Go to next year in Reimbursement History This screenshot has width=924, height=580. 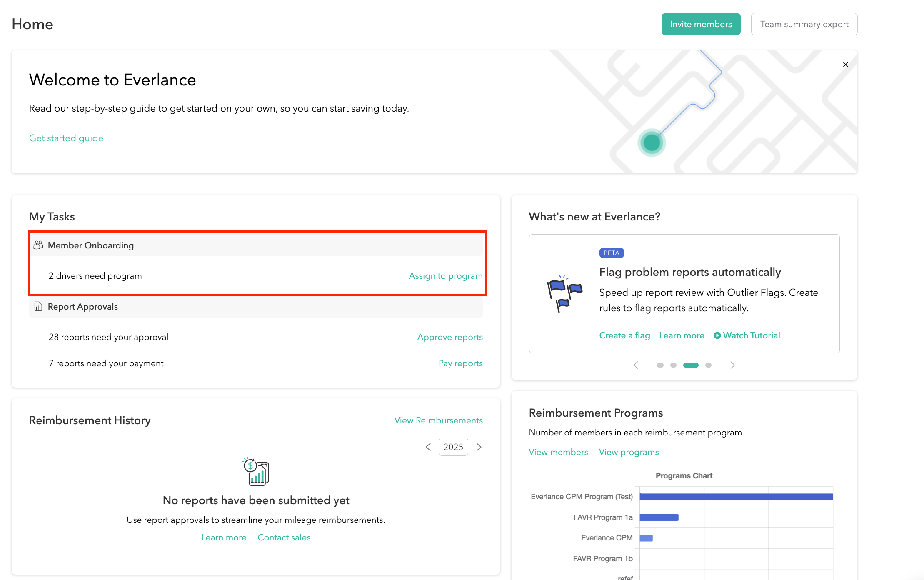(x=479, y=447)
